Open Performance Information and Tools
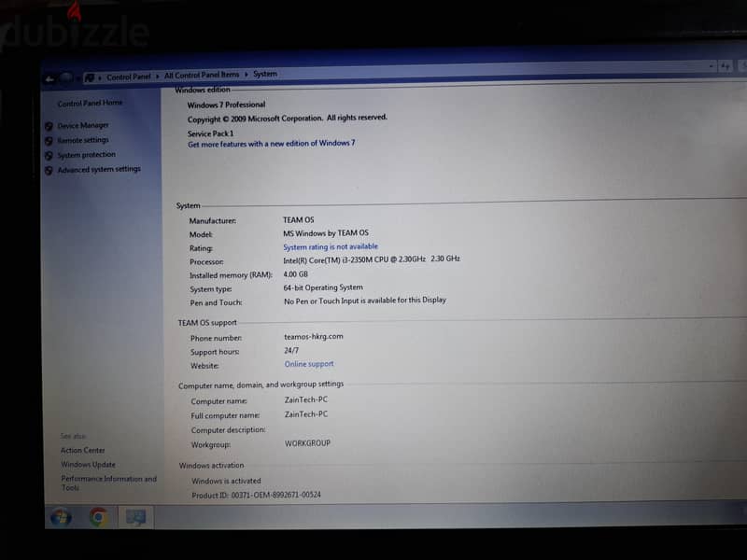Viewport: 747px width, 560px height. coord(108,483)
